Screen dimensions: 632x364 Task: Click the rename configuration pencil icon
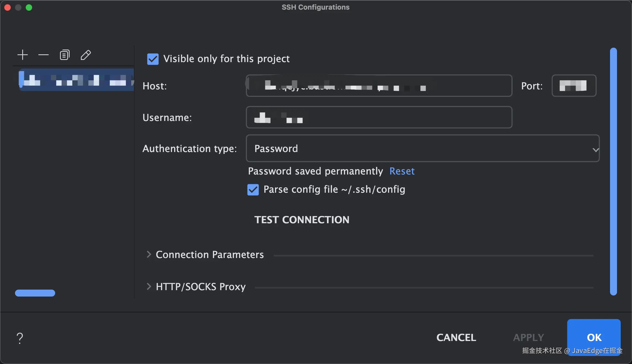tap(86, 55)
